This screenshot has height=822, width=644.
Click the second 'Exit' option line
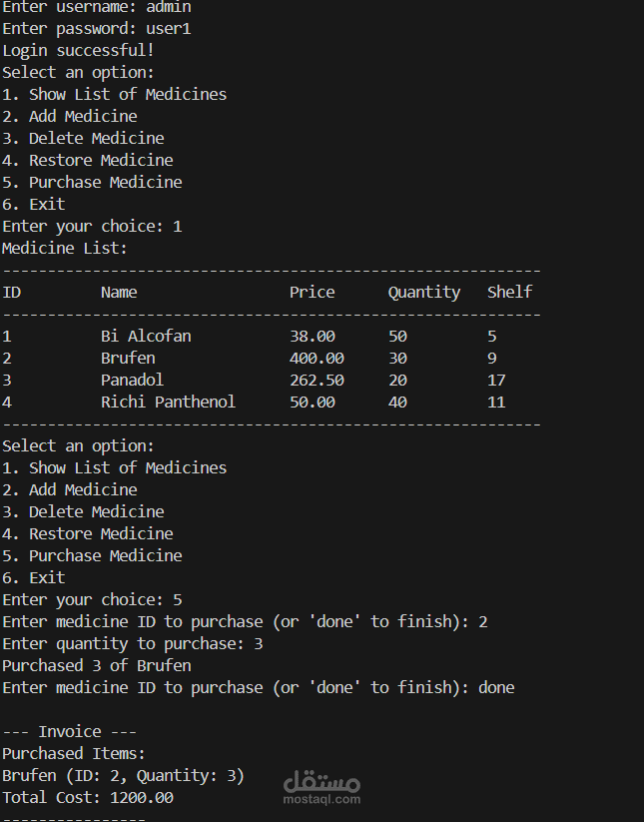pos(34,577)
